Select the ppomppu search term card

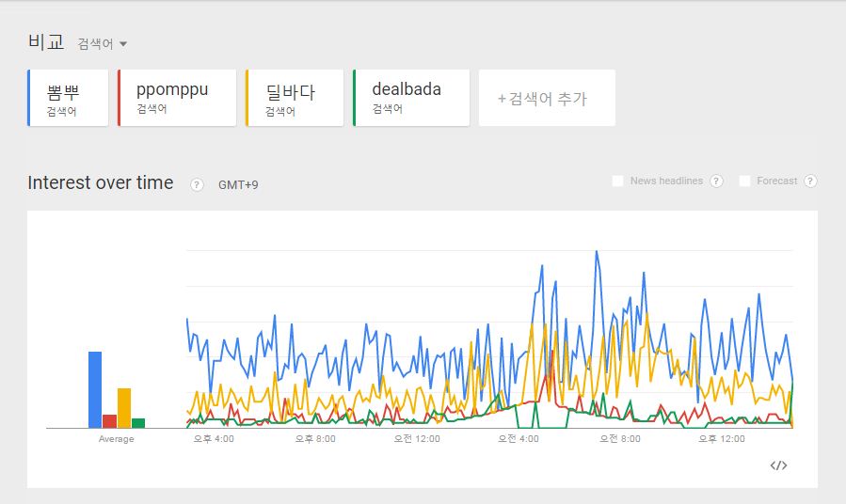pyautogui.click(x=176, y=98)
